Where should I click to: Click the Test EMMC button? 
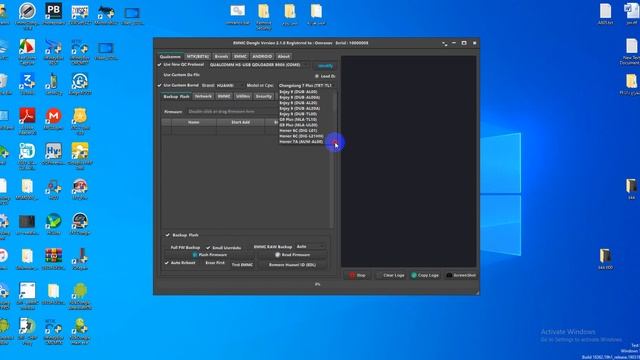242,265
